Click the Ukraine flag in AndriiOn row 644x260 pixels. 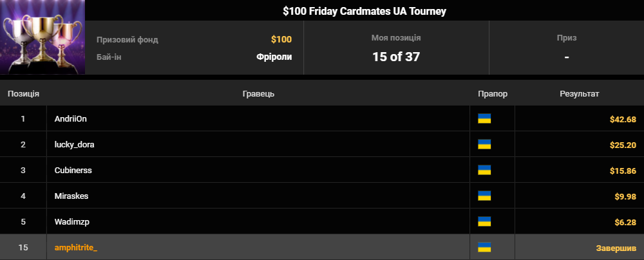484,118
